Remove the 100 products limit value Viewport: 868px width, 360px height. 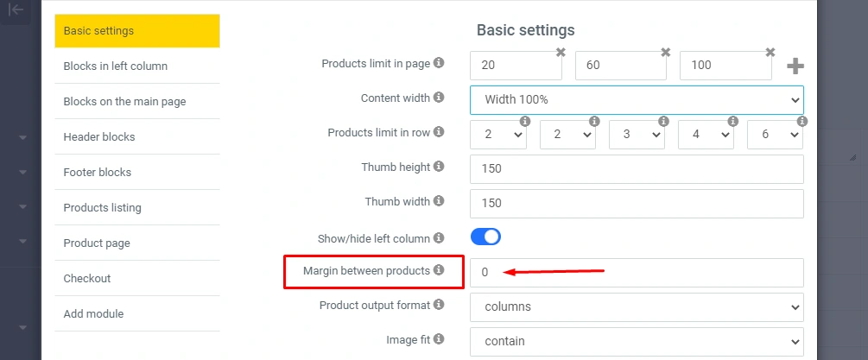tap(769, 53)
